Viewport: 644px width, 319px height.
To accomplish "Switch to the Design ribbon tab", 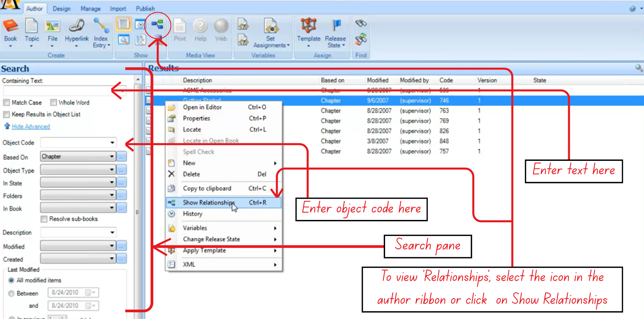I will point(61,8).
